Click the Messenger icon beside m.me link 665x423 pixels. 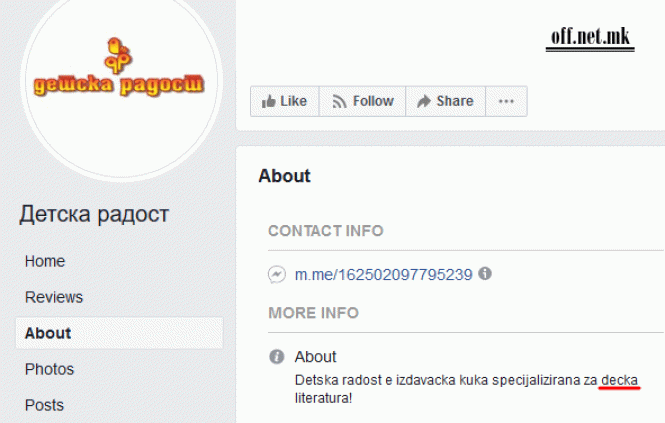[x=277, y=275]
